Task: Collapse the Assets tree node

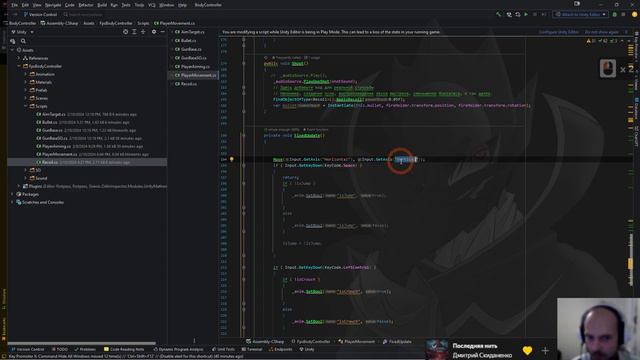Action: click(x=13, y=50)
